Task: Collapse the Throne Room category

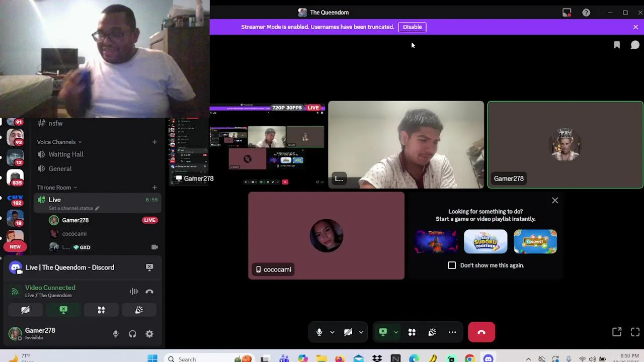Action: (x=57, y=188)
